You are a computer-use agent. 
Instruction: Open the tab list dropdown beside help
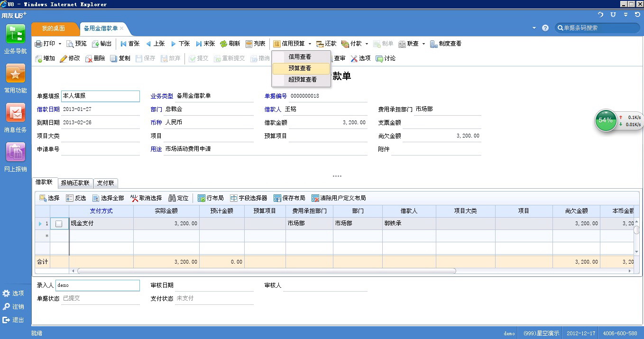point(534,28)
